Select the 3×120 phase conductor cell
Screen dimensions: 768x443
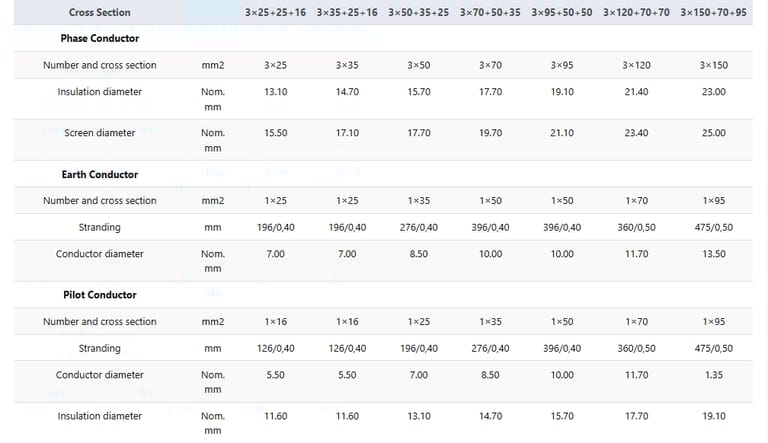pyautogui.click(x=636, y=65)
